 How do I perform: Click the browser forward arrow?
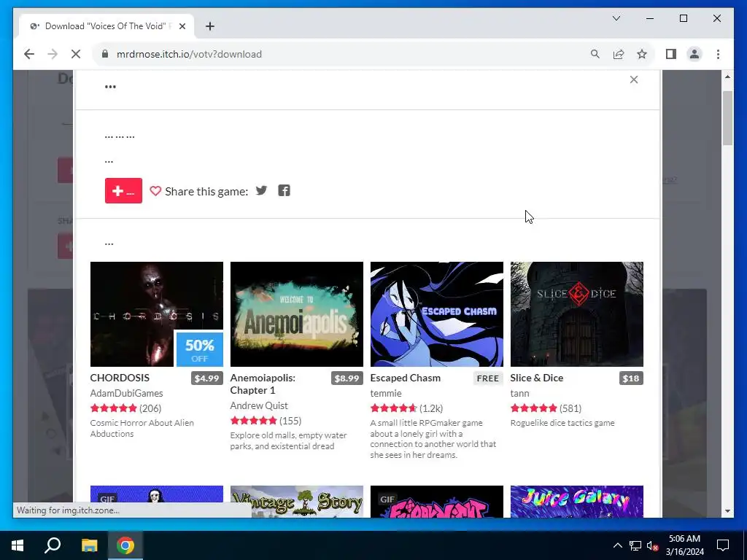[x=53, y=54]
